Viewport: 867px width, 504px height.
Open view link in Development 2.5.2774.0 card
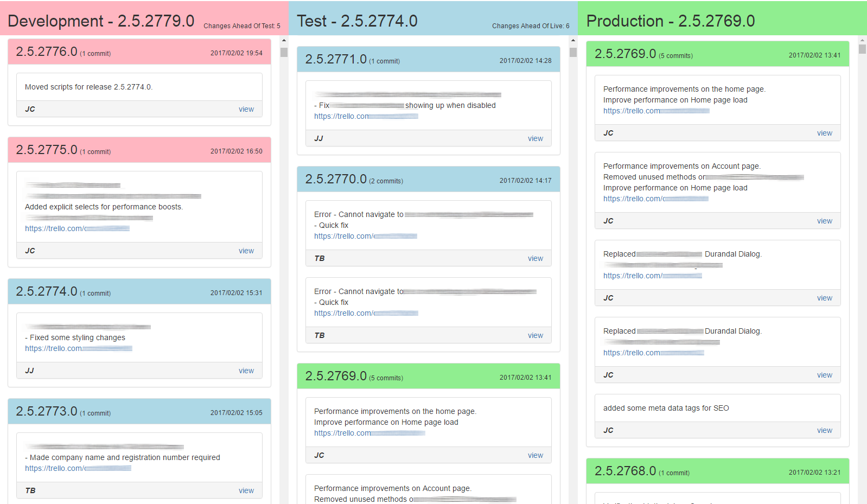tap(246, 371)
